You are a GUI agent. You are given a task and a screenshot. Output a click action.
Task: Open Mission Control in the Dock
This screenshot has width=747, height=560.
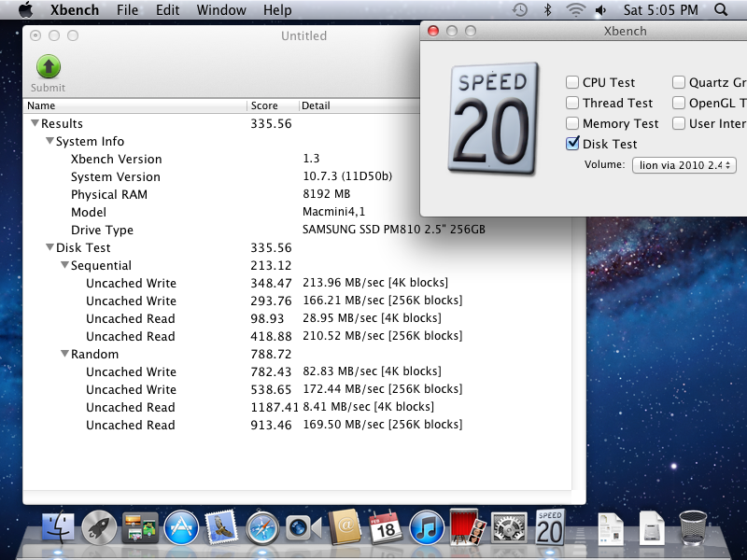click(140, 528)
